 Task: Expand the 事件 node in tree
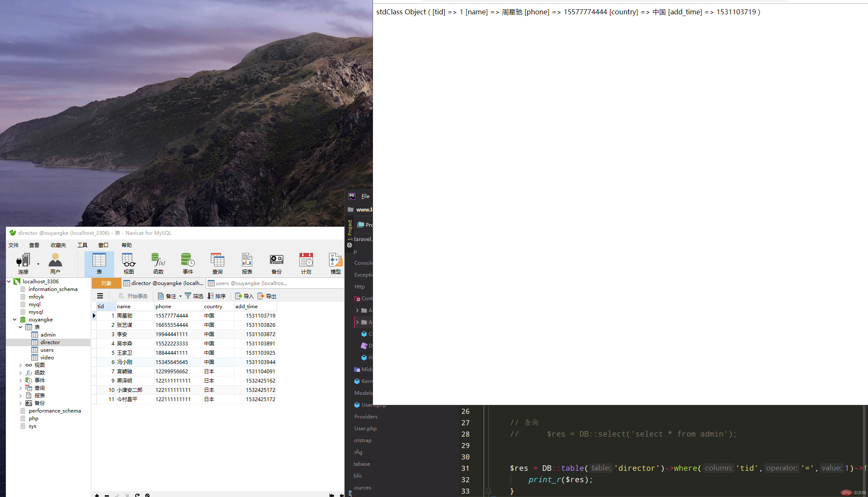[x=21, y=380]
